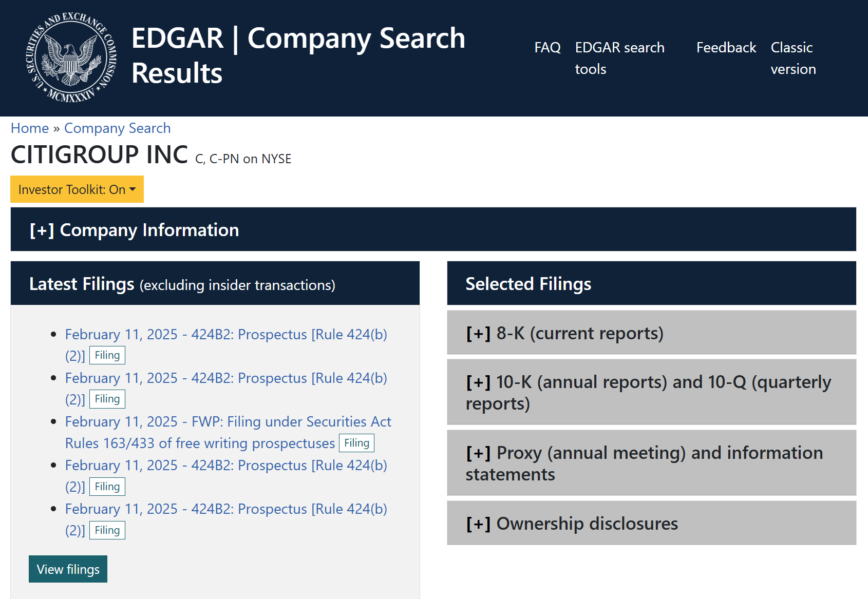Click ticker text C, C-PN on NYSE
The height and width of the screenshot is (599, 868).
[x=243, y=159]
